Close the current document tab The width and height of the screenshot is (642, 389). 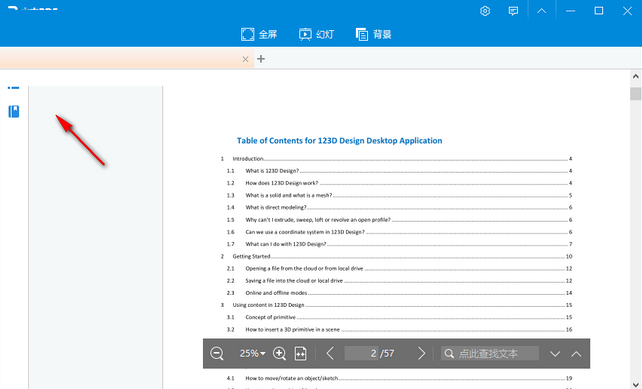[x=245, y=59]
